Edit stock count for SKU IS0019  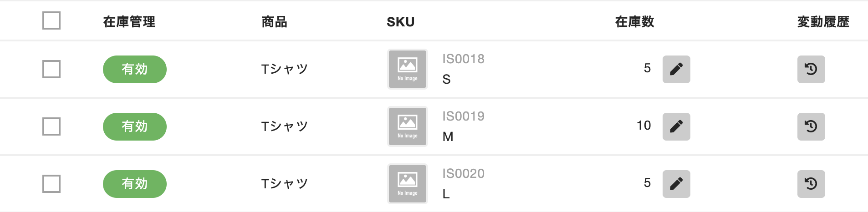pos(676,126)
